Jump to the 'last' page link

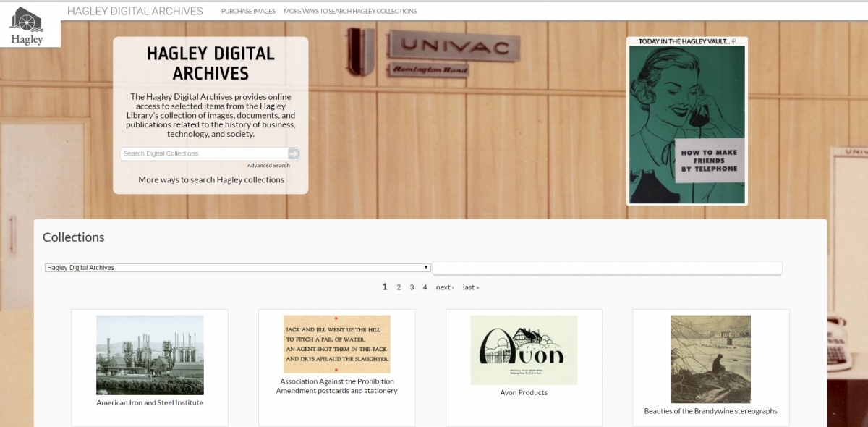coord(471,287)
